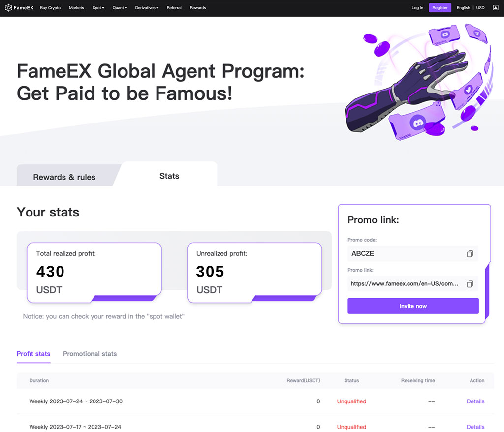This screenshot has height=432, width=504.
Task: Open the Rewards page
Action: 198,8
